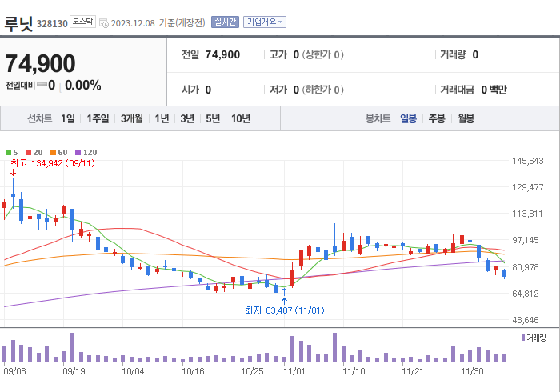Click the purple 120-day moving average legend
Image resolution: width=560 pixels, height=392 pixels.
point(86,153)
